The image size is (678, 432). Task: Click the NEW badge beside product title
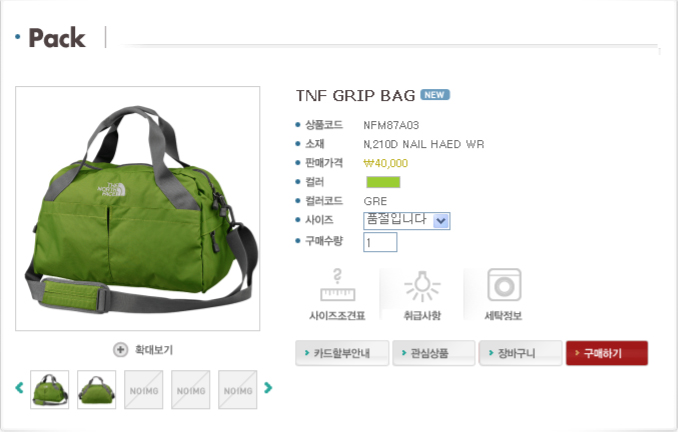pyautogui.click(x=435, y=95)
